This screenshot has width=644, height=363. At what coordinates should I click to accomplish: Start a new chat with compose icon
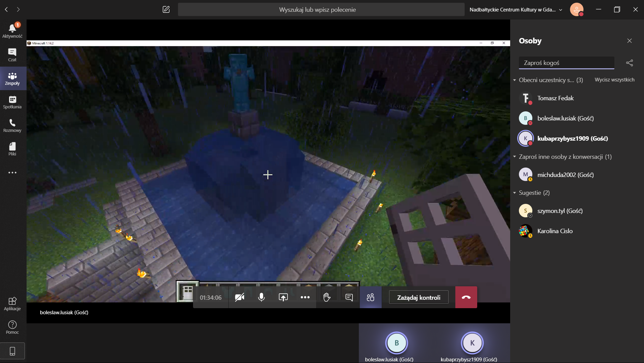click(x=166, y=9)
